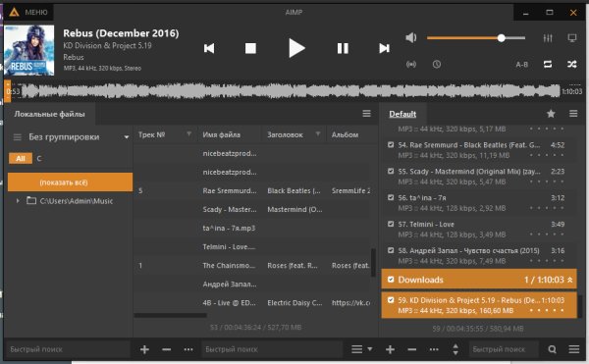589x364 pixels.
Task: Click the library vertical scrollbar
Action: (373, 263)
